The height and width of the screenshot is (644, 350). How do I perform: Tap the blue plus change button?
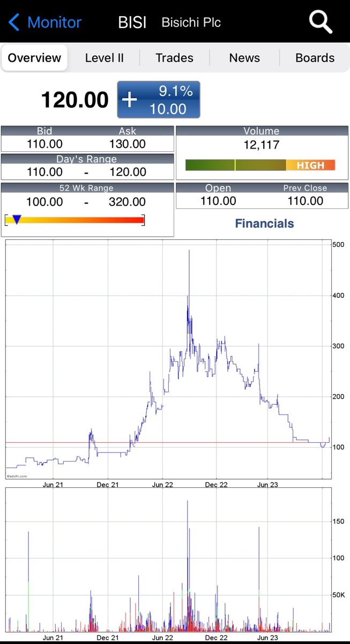click(159, 100)
